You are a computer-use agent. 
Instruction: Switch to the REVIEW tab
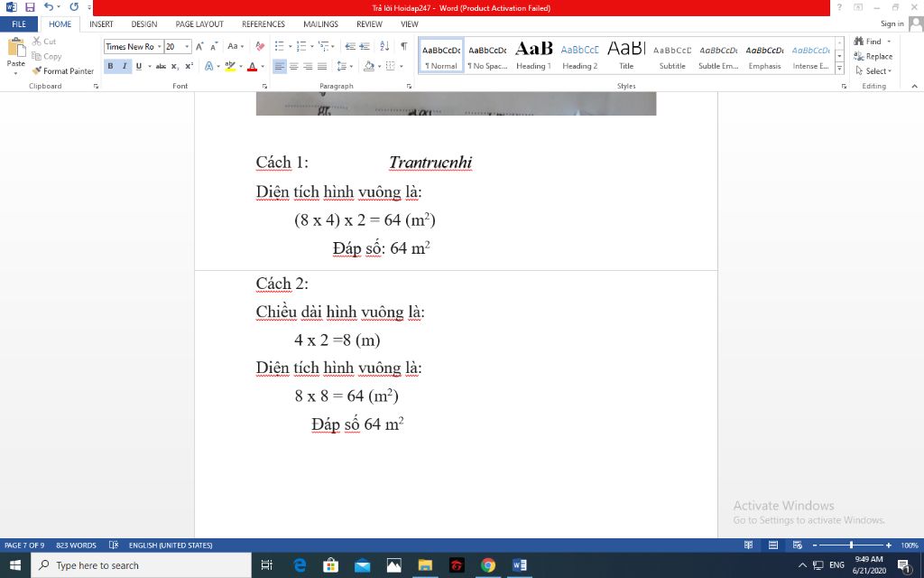pyautogui.click(x=369, y=24)
